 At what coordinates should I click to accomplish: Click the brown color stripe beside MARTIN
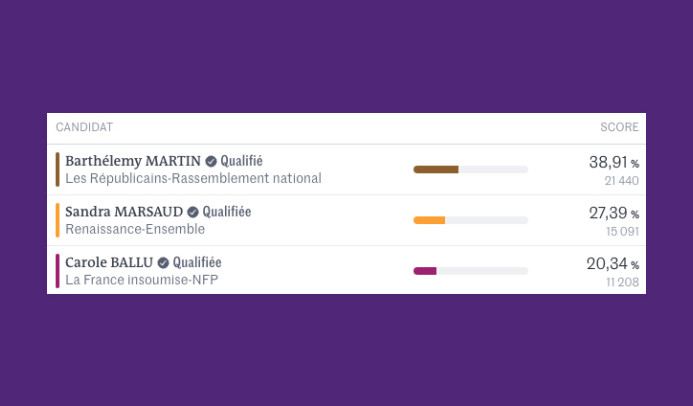tap(58, 169)
